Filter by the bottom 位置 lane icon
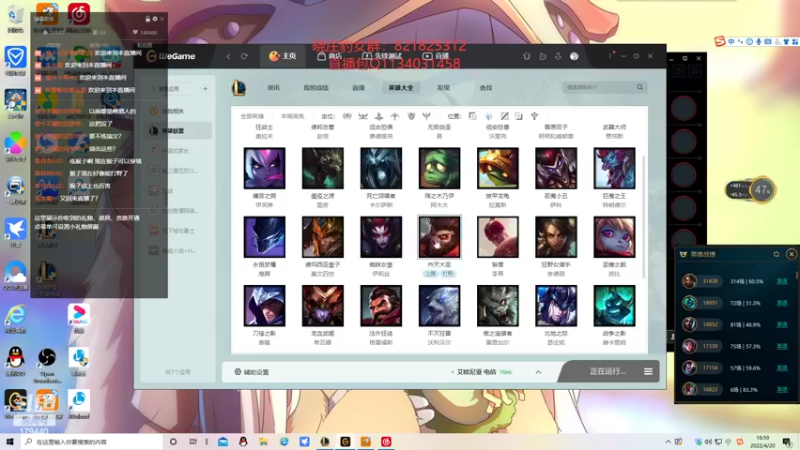 [519, 116]
